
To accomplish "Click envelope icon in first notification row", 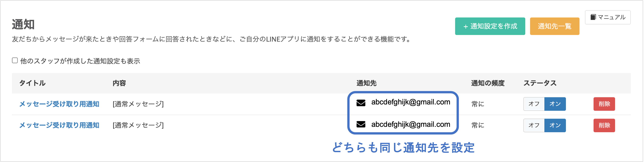I will [x=361, y=103].
